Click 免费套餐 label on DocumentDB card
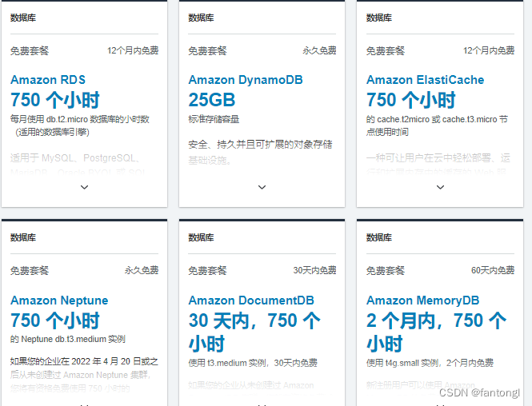The height and width of the screenshot is (406, 532). (x=207, y=270)
